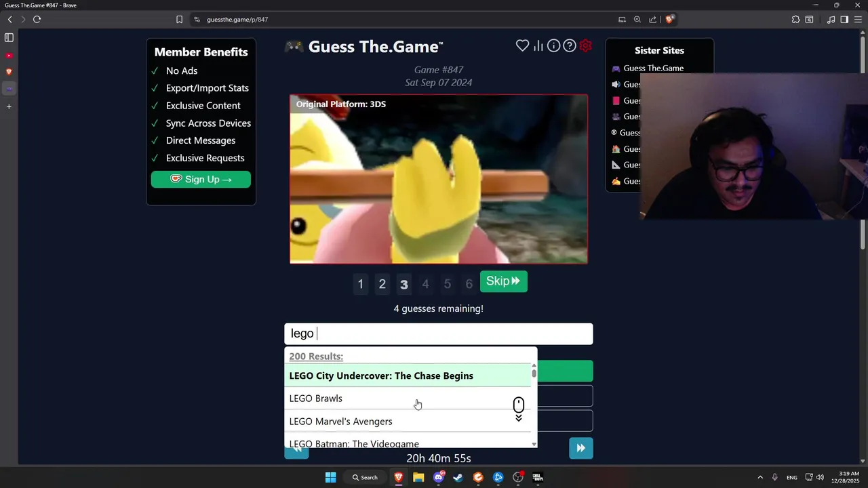The width and height of the screenshot is (868, 488).
Task: Click the browser address bar URL
Action: pyautogui.click(x=237, y=19)
